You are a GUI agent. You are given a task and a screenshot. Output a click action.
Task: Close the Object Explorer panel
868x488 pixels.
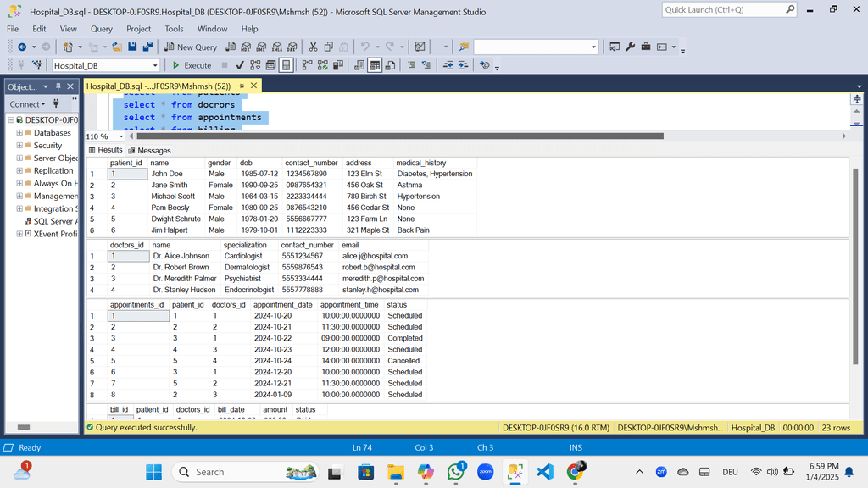(70, 87)
